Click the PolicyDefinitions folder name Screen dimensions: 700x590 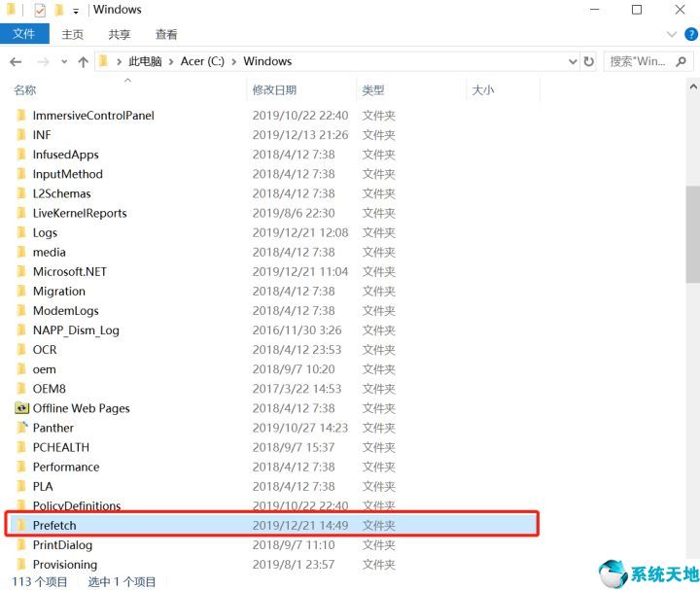point(77,505)
